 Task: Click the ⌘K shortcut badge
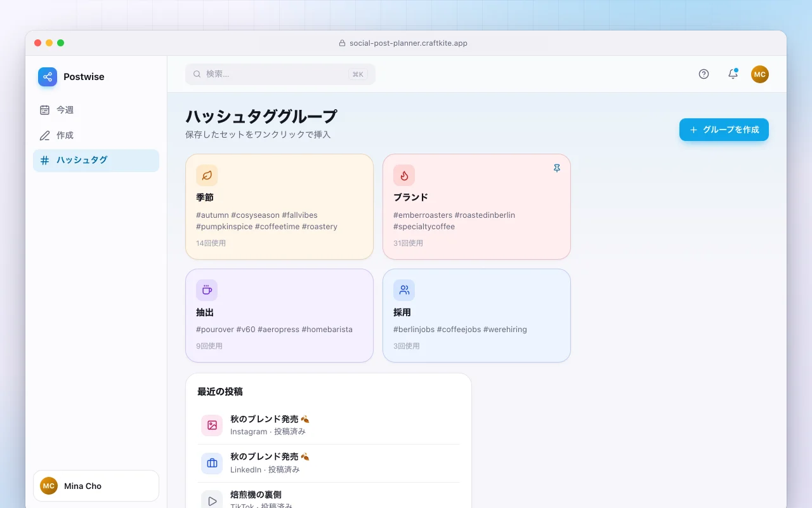click(x=358, y=74)
